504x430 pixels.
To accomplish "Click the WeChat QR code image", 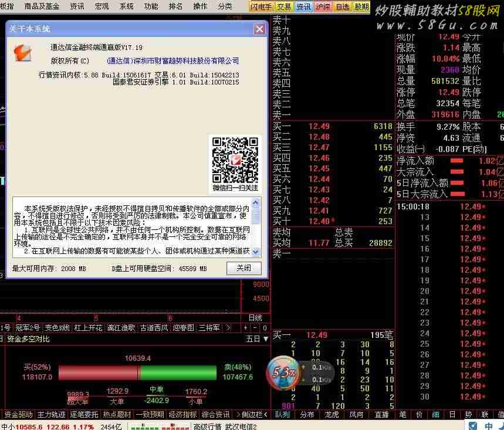I will (x=235, y=160).
